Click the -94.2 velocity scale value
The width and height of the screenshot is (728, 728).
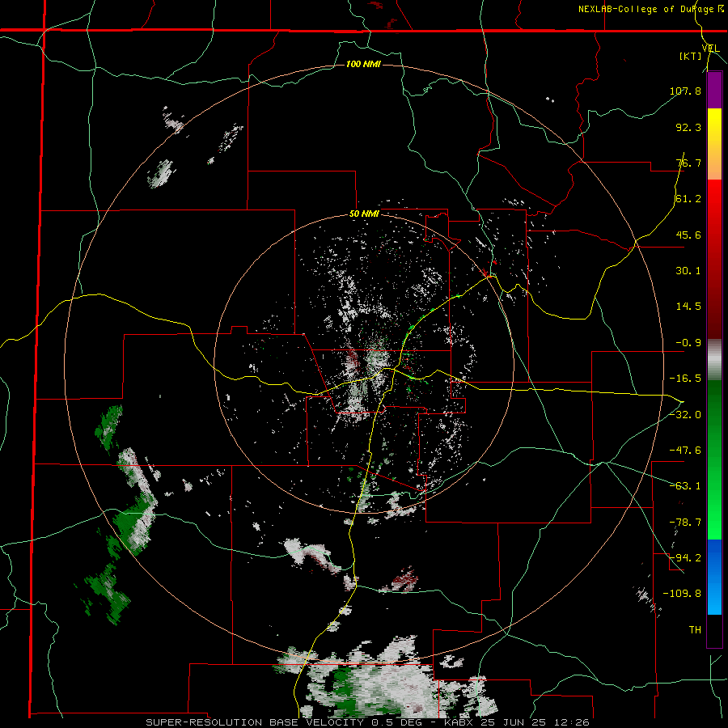[x=685, y=557]
